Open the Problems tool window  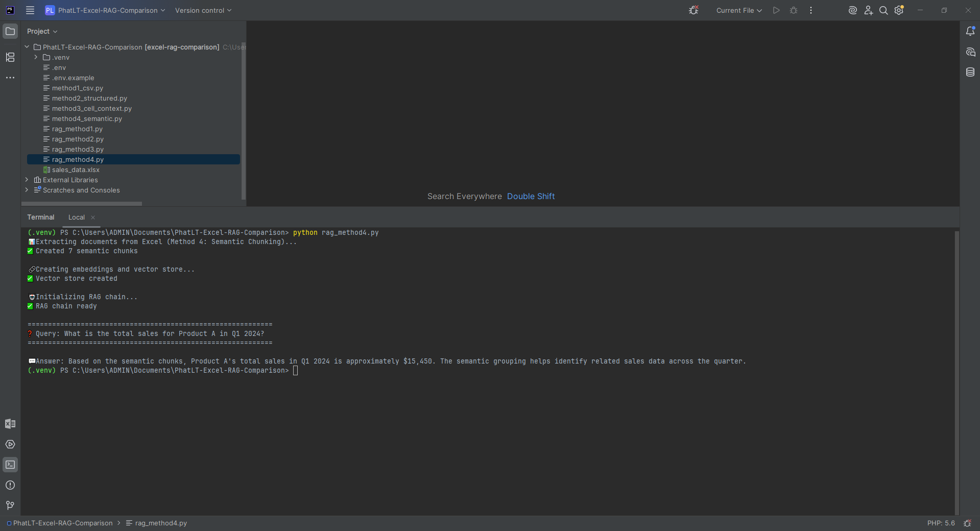point(10,485)
